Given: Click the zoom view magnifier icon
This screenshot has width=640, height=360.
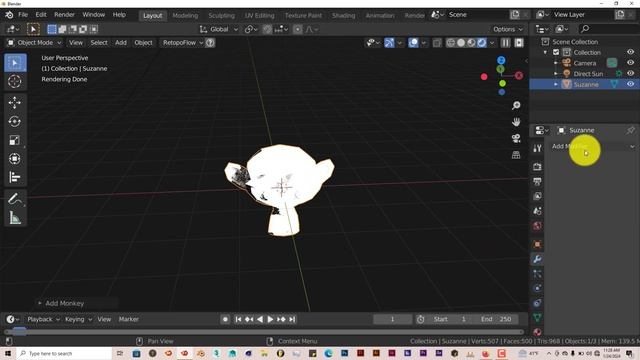Looking at the screenshot, I should (516, 106).
